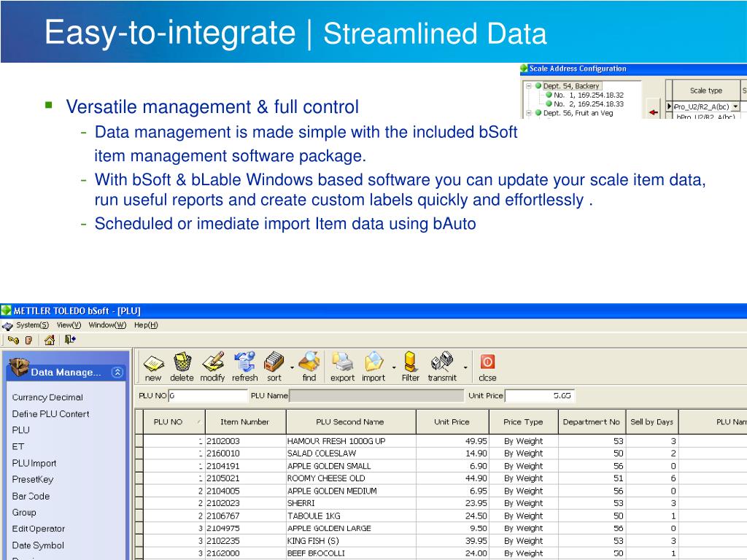Image resolution: width=747 pixels, height=560 pixels.
Task: Click the PLU NO input field
Action: [x=208, y=396]
